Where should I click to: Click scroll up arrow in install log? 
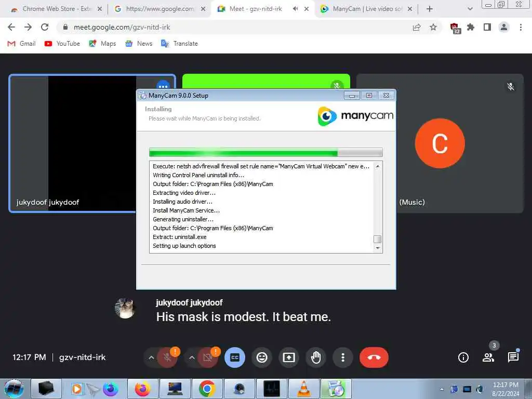[377, 166]
